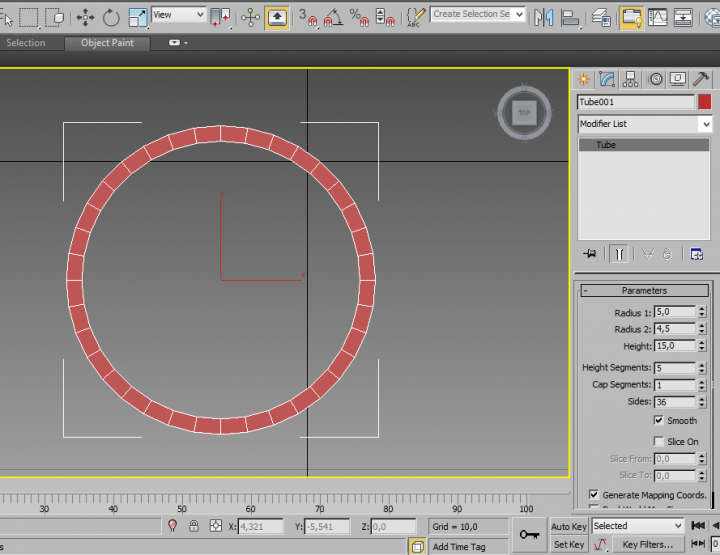Click the Pin Stack icon
Screen dimensions: 720x555
pyautogui.click(x=590, y=254)
